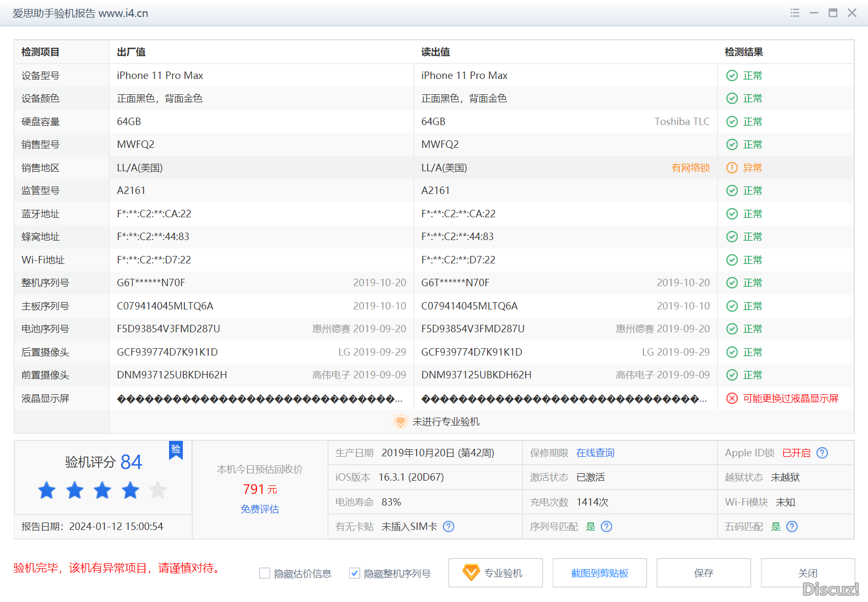The width and height of the screenshot is (868, 602).
Task: Open 在线查询 warranty link
Action: (x=595, y=453)
